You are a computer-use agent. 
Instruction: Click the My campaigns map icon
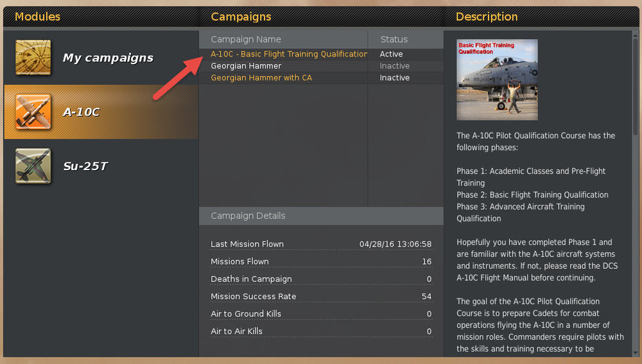click(33, 57)
